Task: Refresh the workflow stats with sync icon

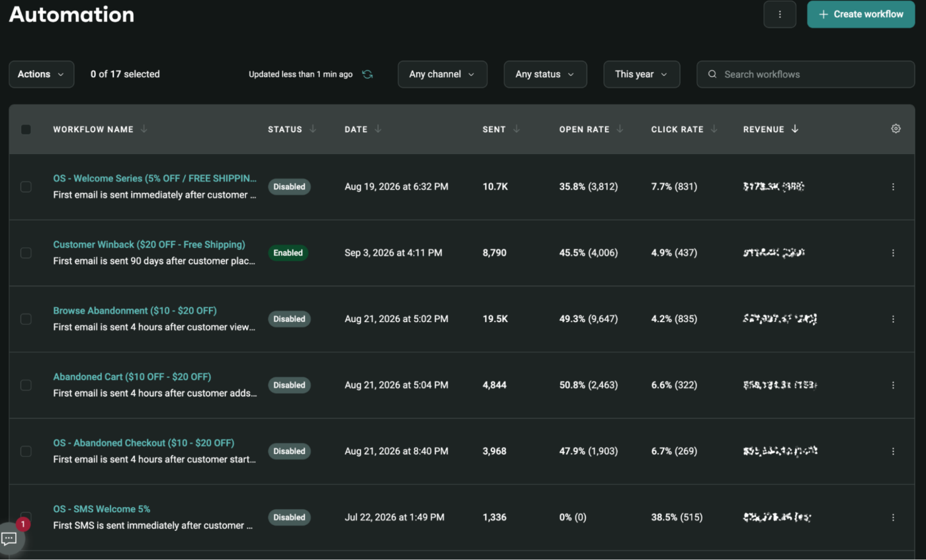Action: click(x=367, y=74)
